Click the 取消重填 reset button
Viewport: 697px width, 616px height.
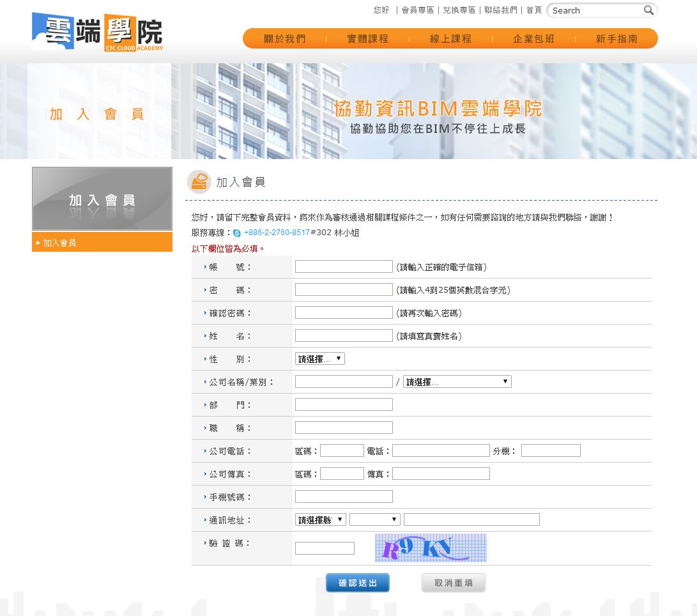tap(453, 583)
